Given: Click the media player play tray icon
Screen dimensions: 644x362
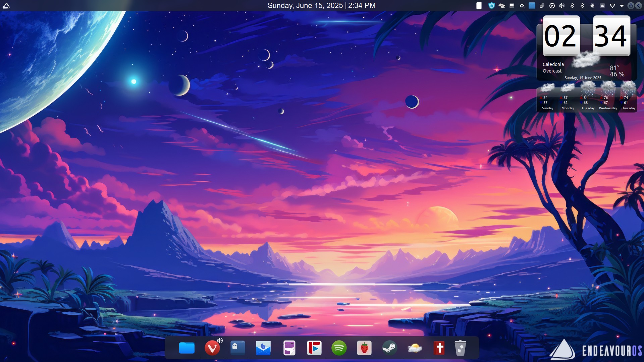Looking at the screenshot, I should point(552,5).
